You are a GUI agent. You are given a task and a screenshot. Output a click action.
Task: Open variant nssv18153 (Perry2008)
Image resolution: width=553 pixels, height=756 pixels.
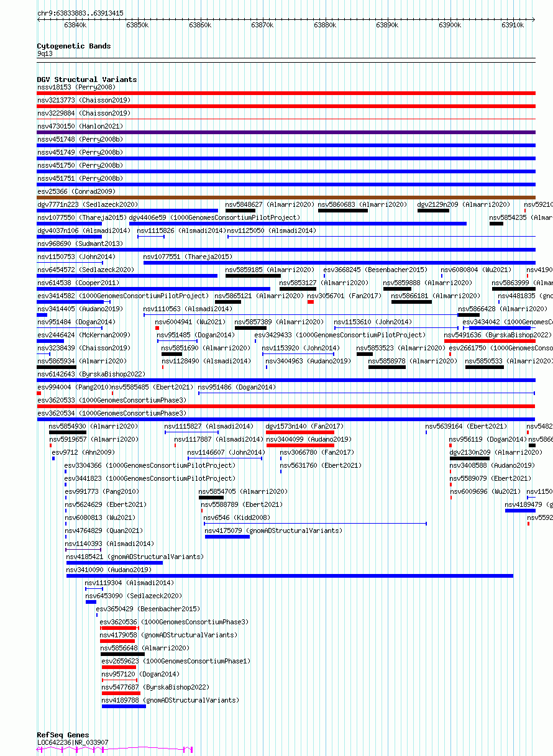(76, 87)
